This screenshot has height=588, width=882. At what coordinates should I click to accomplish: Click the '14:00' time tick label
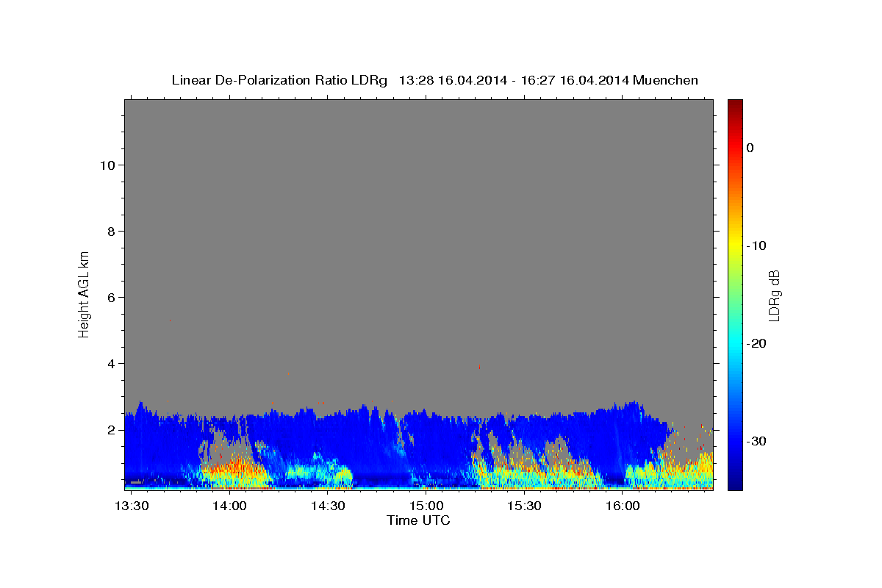[230, 506]
